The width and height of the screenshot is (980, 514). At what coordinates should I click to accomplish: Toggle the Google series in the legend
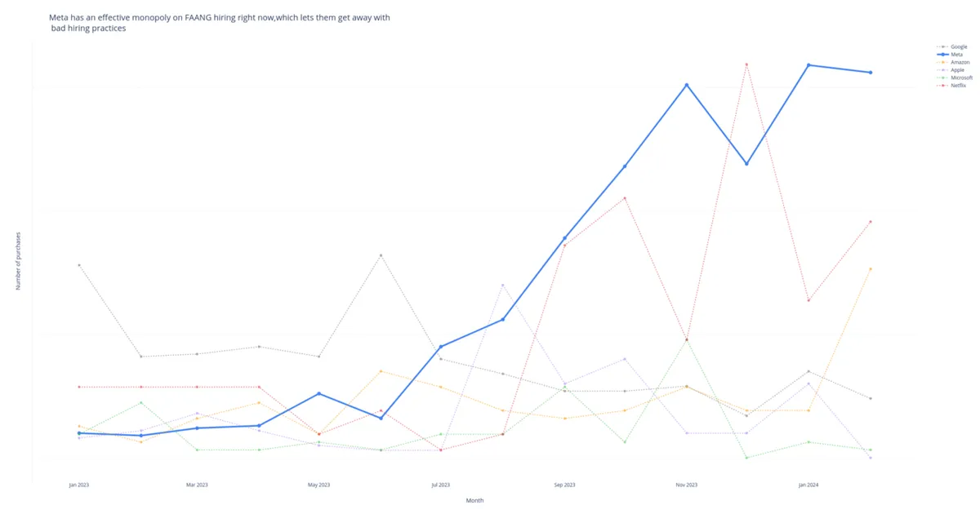pyautogui.click(x=958, y=47)
